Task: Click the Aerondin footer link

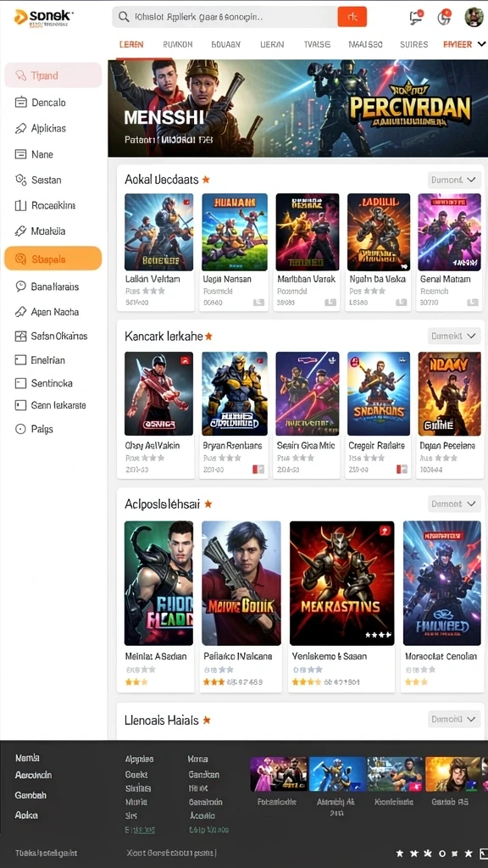Action: point(33,775)
